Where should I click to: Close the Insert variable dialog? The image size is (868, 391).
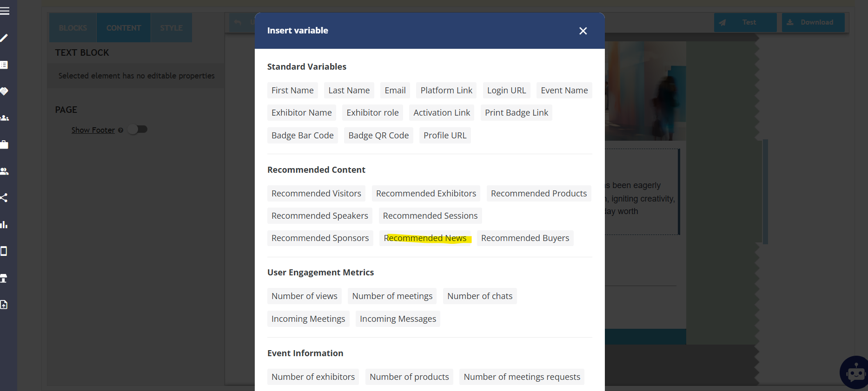click(x=583, y=31)
